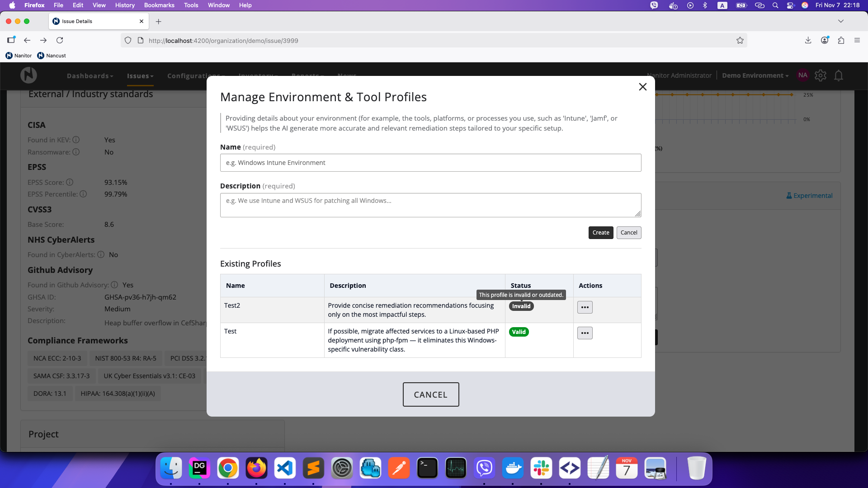This screenshot has width=868, height=488.
Task: Open Firefox extensions puzzle icon
Action: (x=841, y=40)
